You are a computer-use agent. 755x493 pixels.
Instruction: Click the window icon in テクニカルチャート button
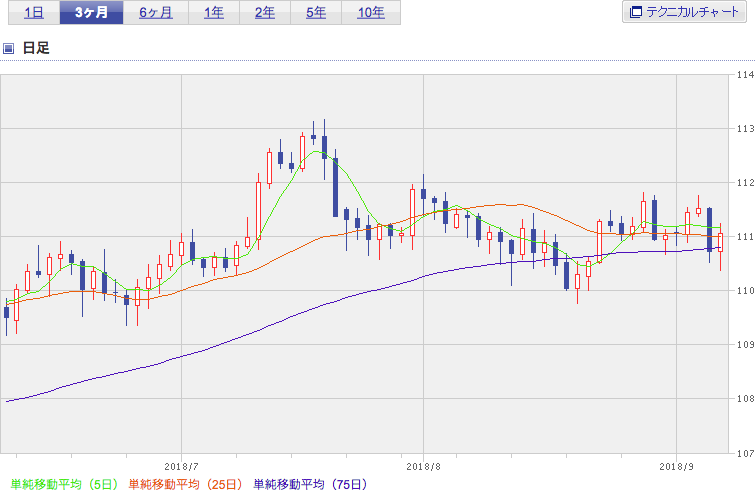[636, 12]
